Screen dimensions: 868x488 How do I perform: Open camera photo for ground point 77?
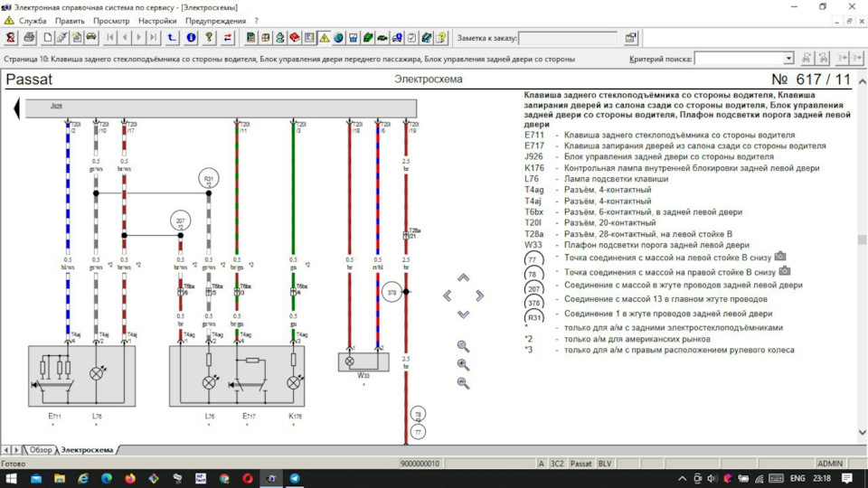pos(780,256)
